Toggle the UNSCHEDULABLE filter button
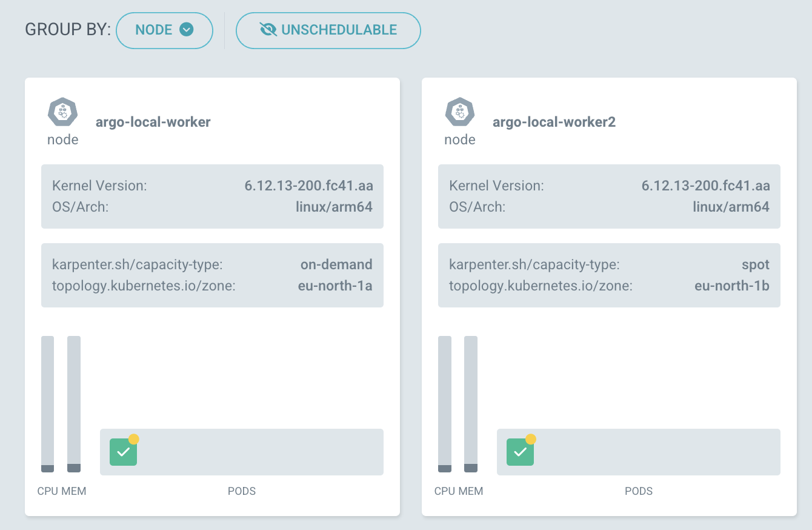 tap(328, 30)
